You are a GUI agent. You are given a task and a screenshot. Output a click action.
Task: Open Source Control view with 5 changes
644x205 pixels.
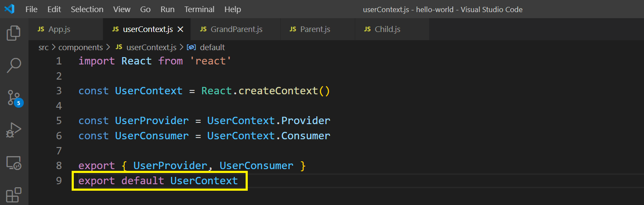pyautogui.click(x=15, y=99)
